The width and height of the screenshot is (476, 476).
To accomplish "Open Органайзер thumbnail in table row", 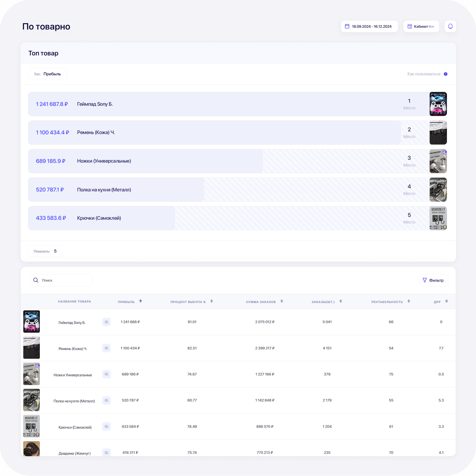I will 32,400.
